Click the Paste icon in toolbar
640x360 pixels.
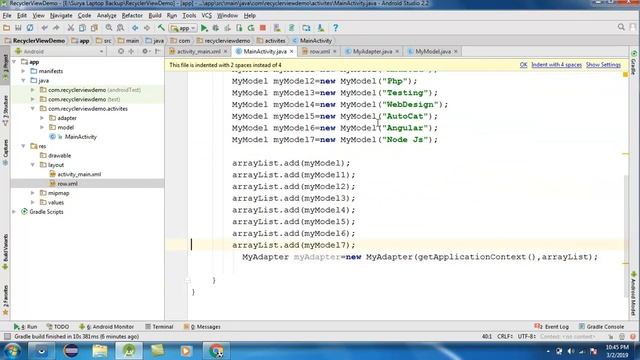tap(94, 28)
